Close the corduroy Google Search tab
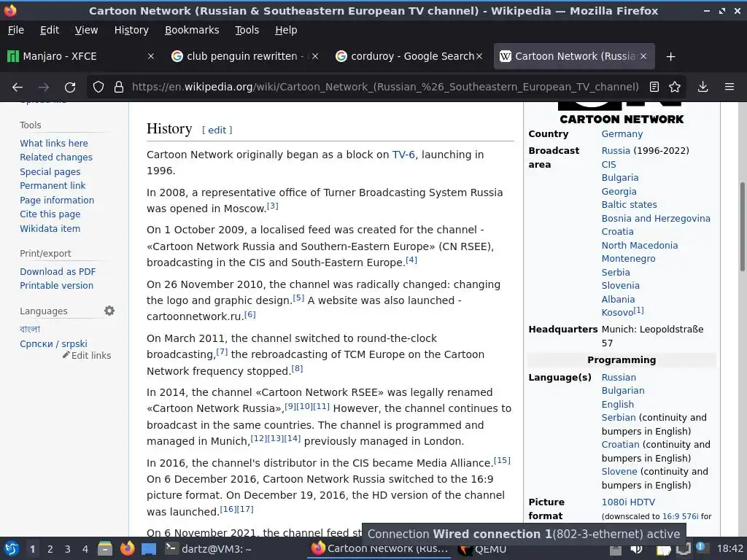 pyautogui.click(x=479, y=56)
